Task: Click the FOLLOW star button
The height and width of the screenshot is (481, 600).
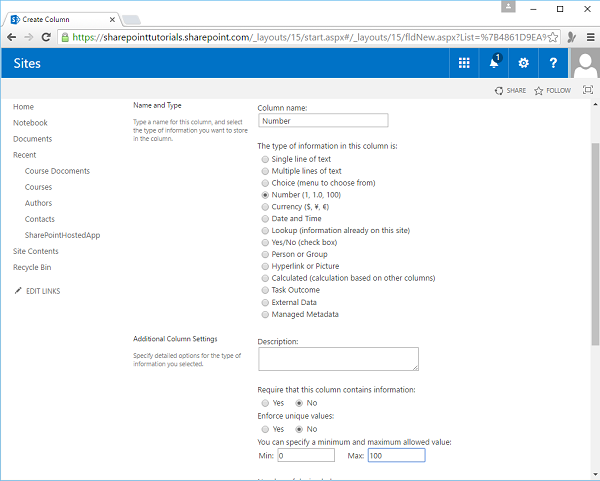Action: pyautogui.click(x=553, y=91)
